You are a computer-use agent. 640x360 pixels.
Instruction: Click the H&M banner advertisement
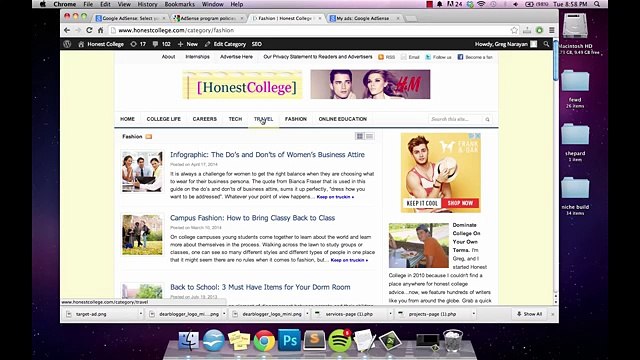[370, 84]
